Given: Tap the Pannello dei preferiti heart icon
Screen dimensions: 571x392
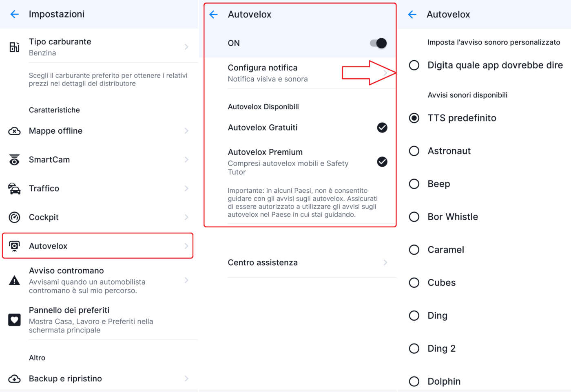Looking at the screenshot, I should [14, 320].
